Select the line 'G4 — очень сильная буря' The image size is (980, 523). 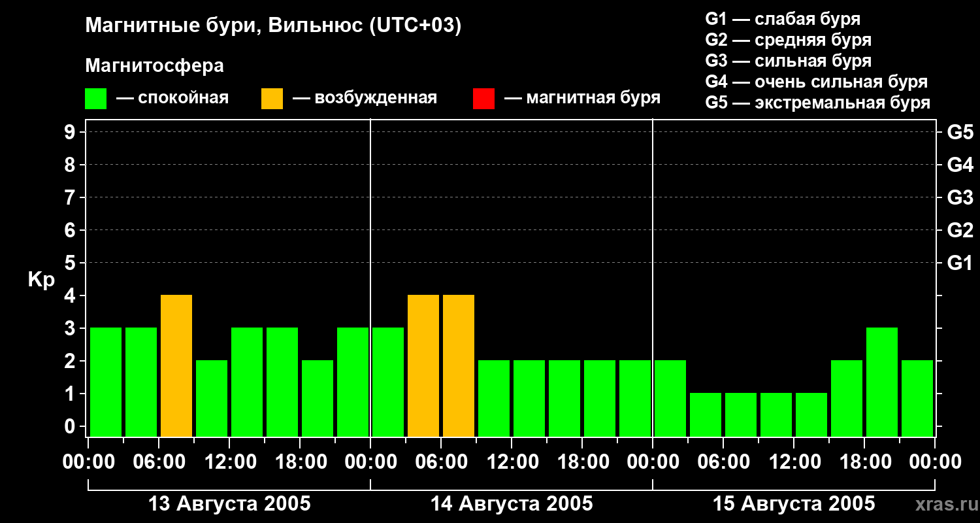817,82
